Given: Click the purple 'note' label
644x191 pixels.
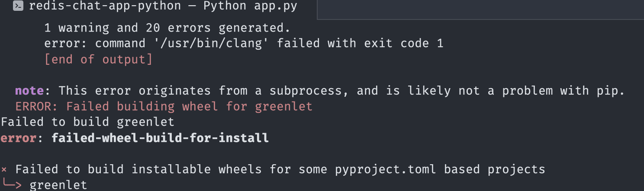Looking at the screenshot, I should 29,91.
